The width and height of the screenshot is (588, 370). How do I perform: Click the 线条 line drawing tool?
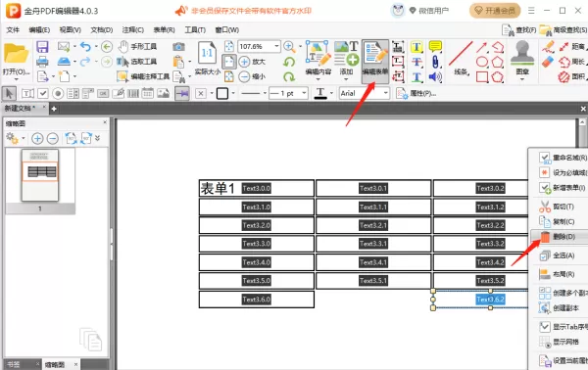point(461,58)
